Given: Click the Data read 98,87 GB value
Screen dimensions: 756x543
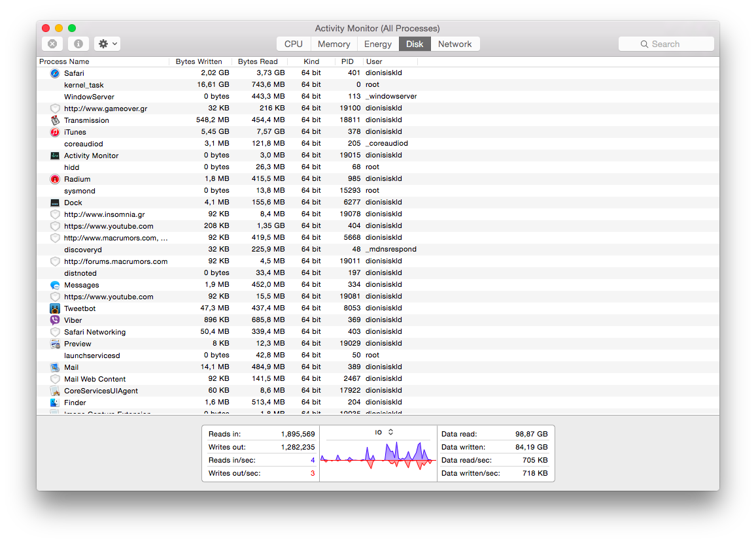Looking at the screenshot, I should (x=531, y=434).
